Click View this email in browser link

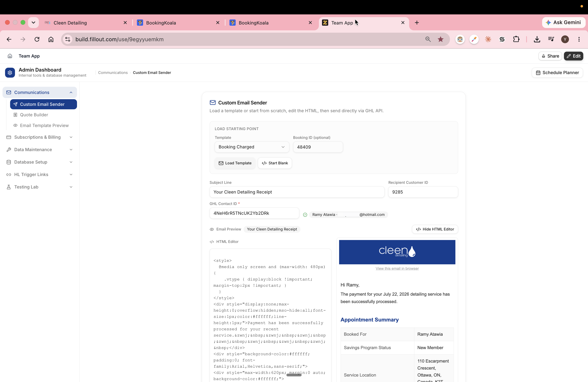coord(397,269)
